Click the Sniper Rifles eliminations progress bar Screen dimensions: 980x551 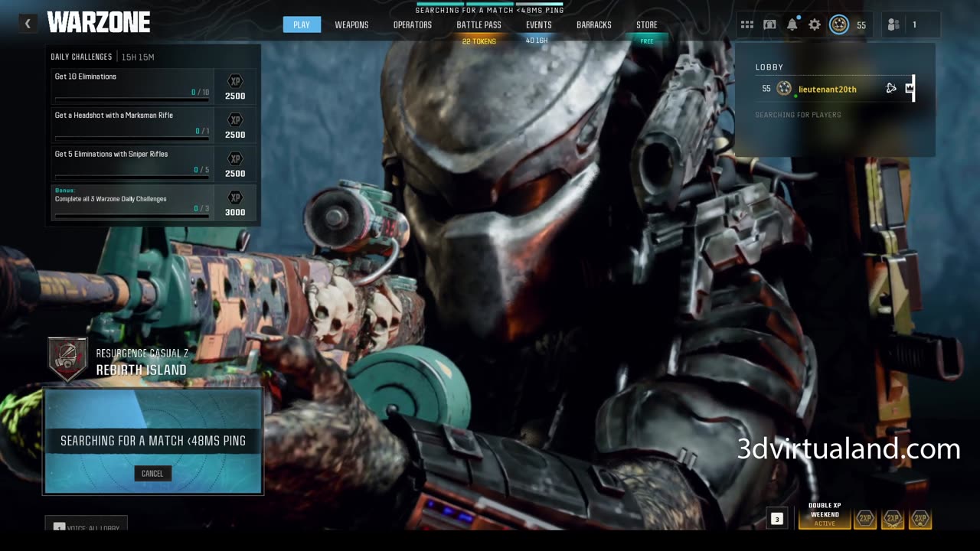(x=132, y=177)
